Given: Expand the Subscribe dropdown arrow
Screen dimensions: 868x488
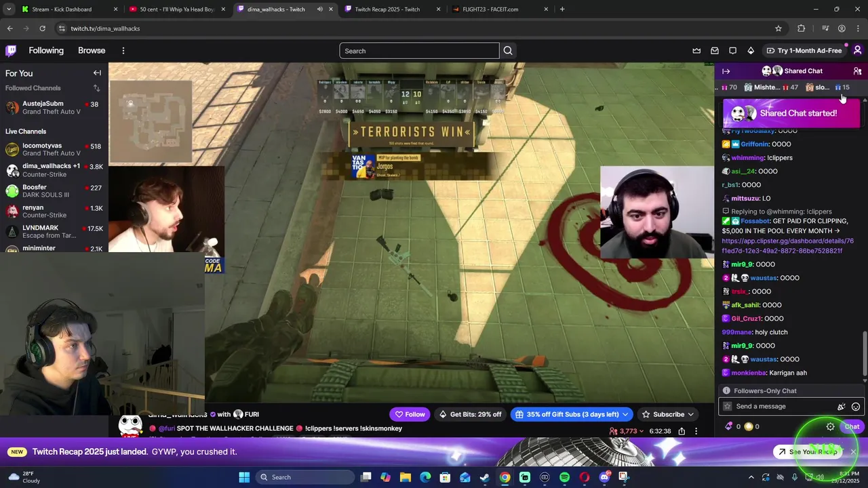Looking at the screenshot, I should click(x=691, y=414).
